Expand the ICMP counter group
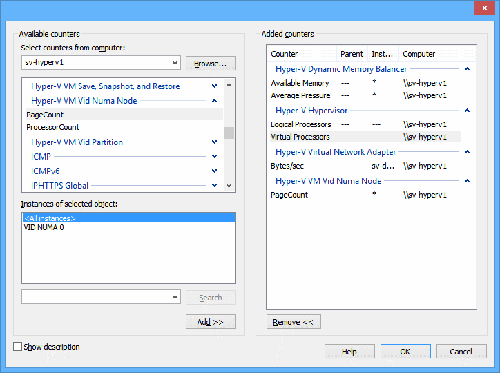Viewport: 500px width, 373px height. coord(214,156)
